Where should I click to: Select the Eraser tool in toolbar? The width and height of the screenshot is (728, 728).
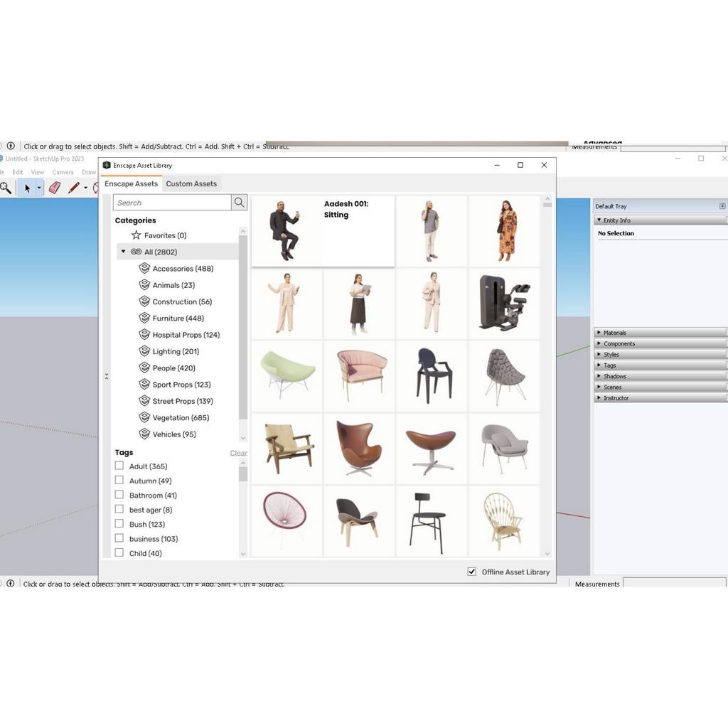(x=55, y=188)
